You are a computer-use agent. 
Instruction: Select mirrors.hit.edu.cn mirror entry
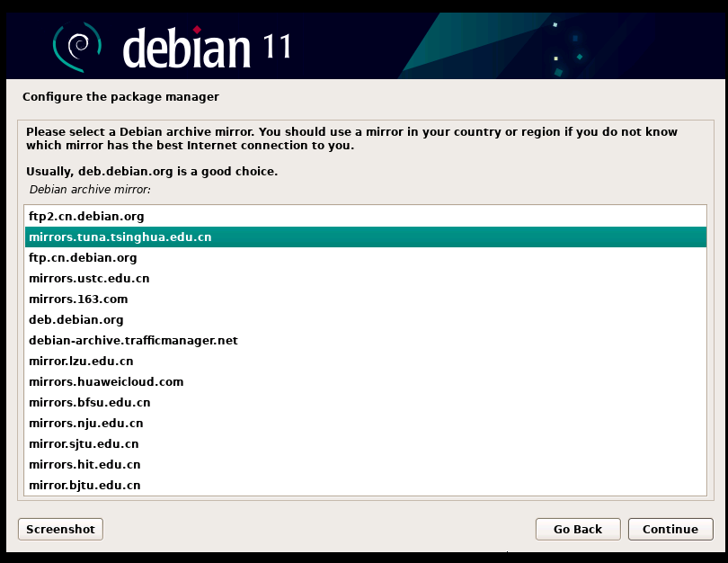coord(366,465)
